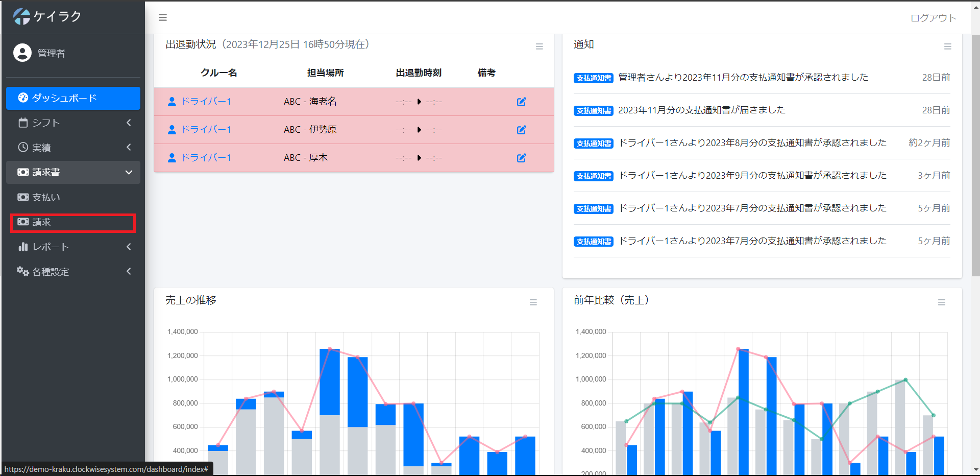
Task: Expand the 実績 menu chevron
Action: point(129,147)
